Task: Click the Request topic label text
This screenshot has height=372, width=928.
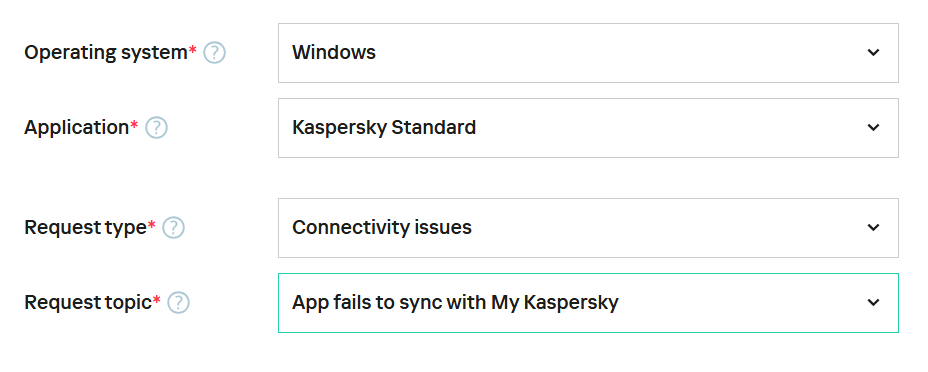Action: pyautogui.click(x=88, y=303)
